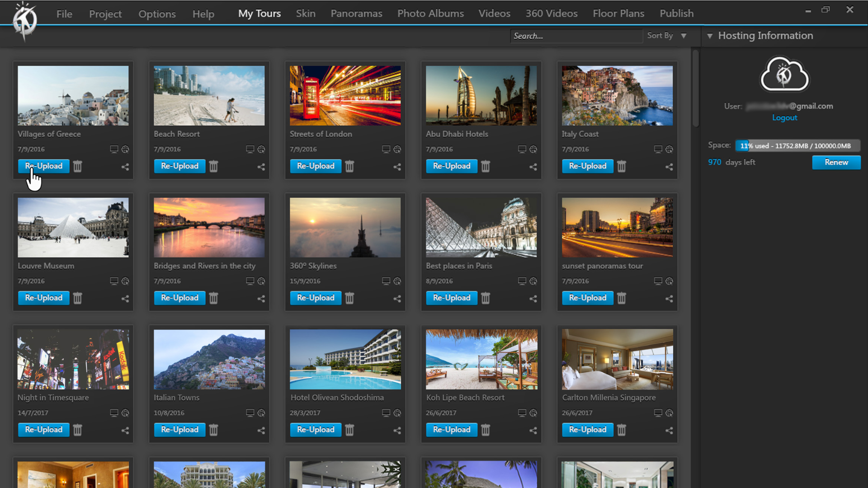Click the storage space usage bar
868x488 pixels.
pos(797,146)
